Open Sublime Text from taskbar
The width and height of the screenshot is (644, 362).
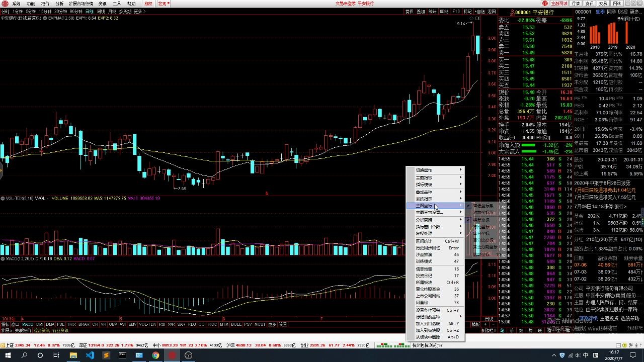(x=106, y=355)
